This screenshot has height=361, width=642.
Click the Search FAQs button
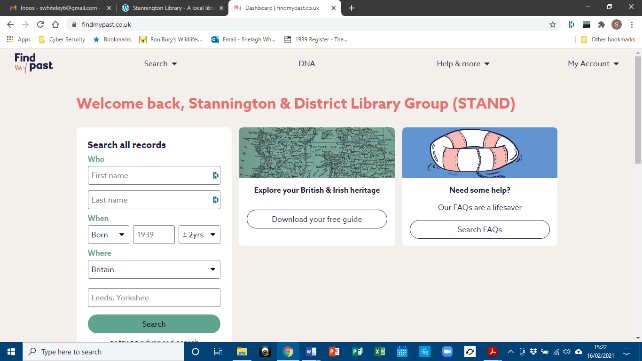479,229
